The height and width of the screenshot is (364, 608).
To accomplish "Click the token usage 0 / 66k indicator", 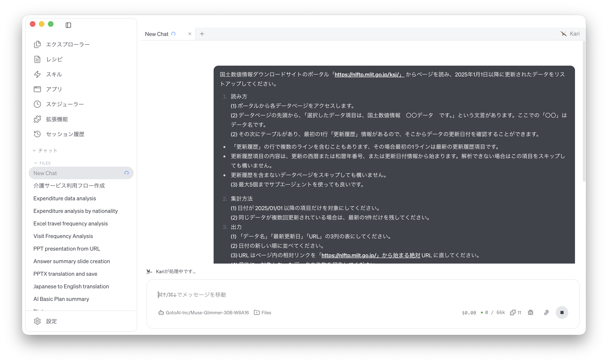I will pos(493,313).
